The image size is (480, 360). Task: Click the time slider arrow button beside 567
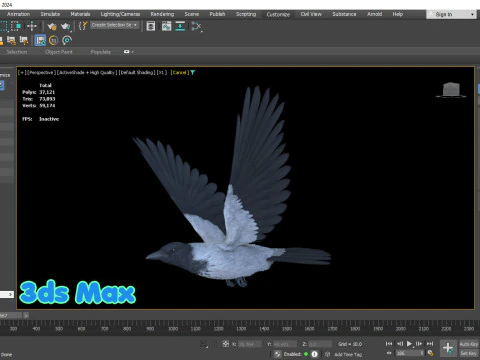point(26,315)
